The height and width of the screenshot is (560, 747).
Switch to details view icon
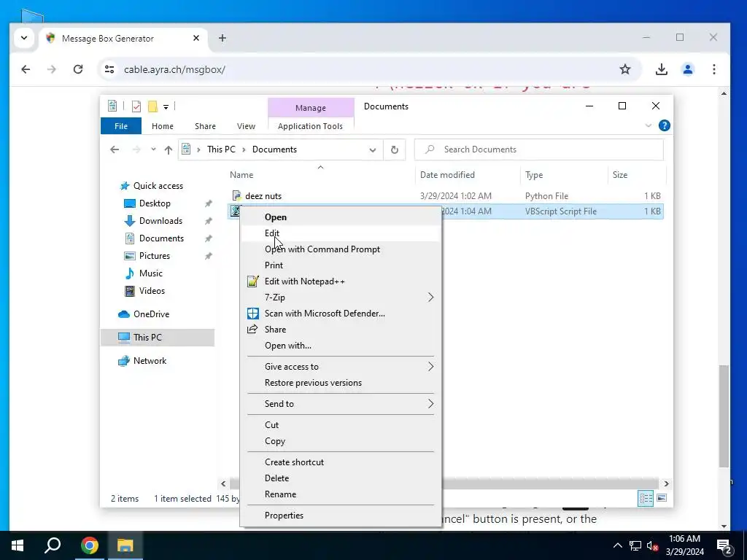(x=646, y=498)
